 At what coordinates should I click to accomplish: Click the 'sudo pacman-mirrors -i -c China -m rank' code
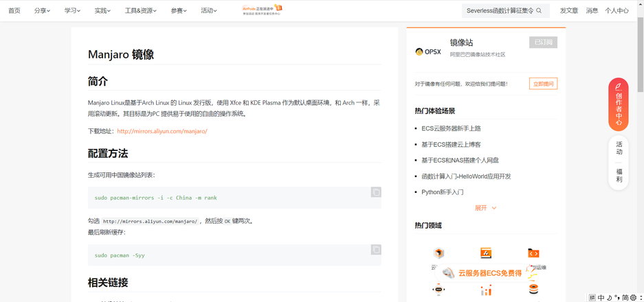point(155,198)
